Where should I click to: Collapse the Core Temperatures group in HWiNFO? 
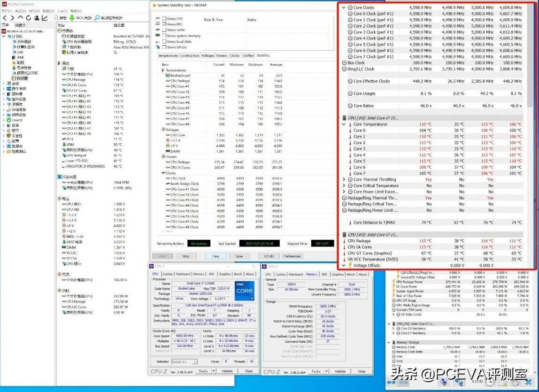[x=344, y=124]
